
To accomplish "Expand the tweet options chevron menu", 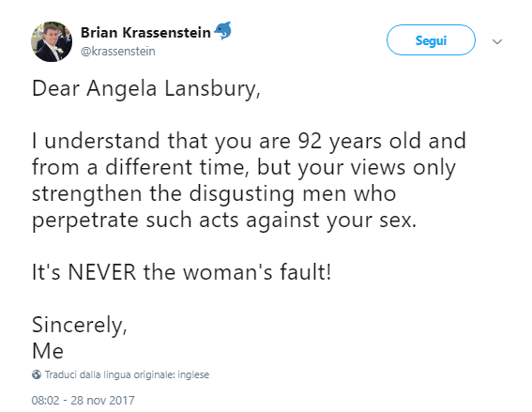I will pos(497,41).
